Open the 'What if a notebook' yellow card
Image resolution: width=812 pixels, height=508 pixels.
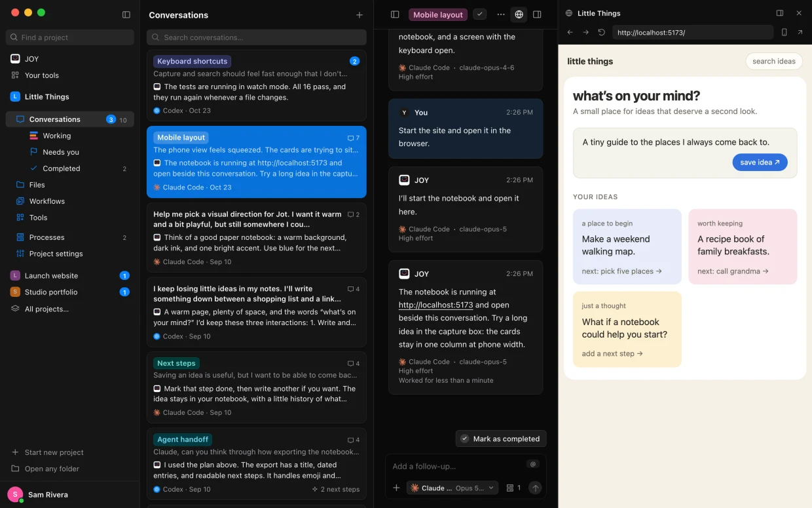click(x=627, y=329)
